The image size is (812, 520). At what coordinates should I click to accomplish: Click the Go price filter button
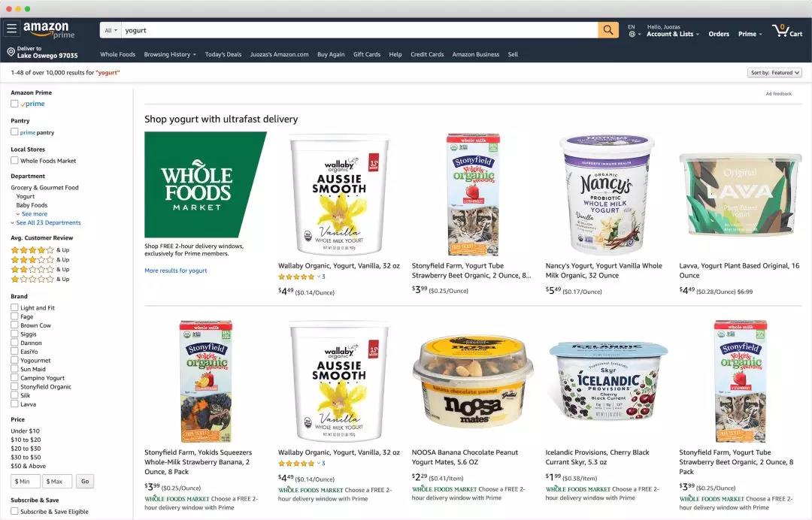[85, 481]
